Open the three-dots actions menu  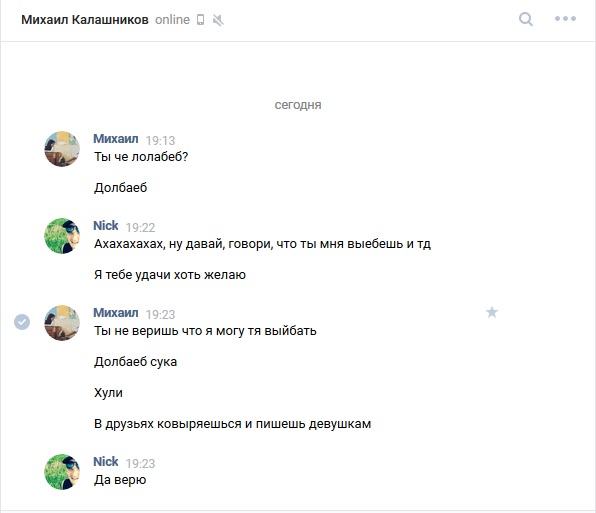coord(565,19)
